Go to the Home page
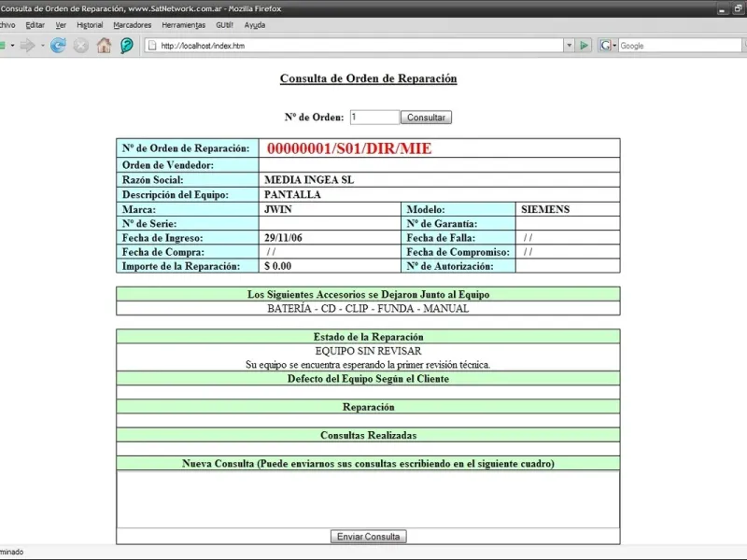 pyautogui.click(x=104, y=46)
